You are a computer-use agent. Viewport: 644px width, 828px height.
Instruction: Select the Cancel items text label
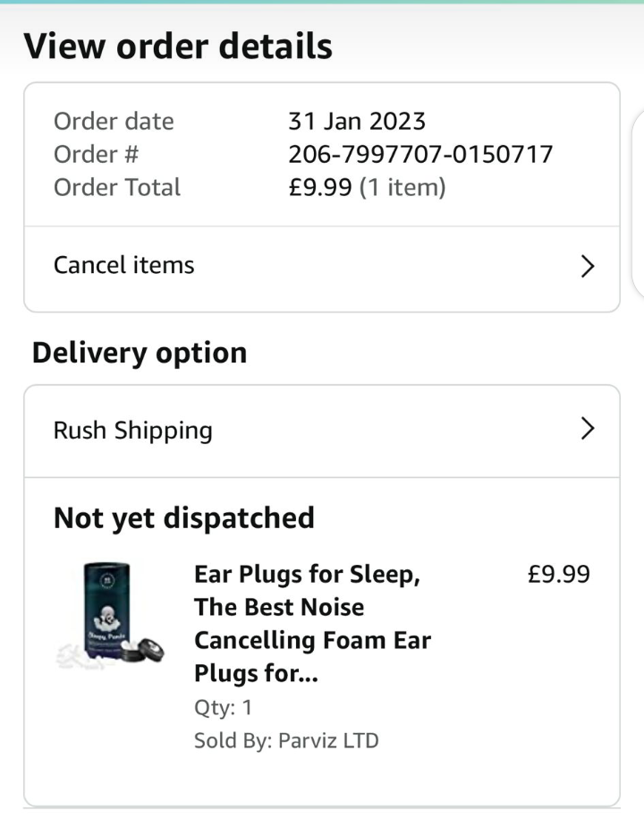pos(123,265)
